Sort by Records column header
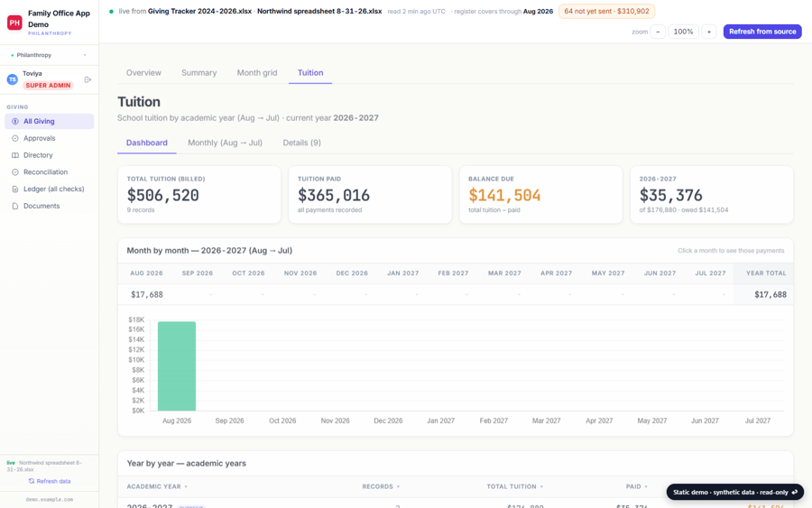Viewport: 812px width, 508px height. pos(381,486)
